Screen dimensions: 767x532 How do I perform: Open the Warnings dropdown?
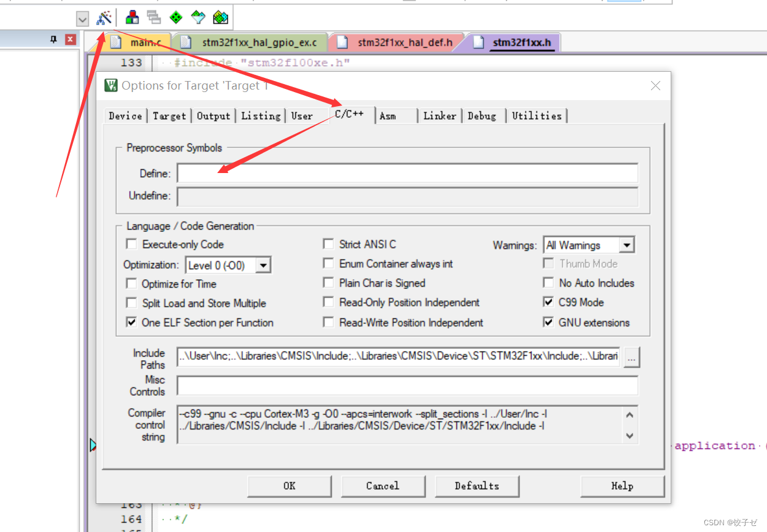(627, 244)
